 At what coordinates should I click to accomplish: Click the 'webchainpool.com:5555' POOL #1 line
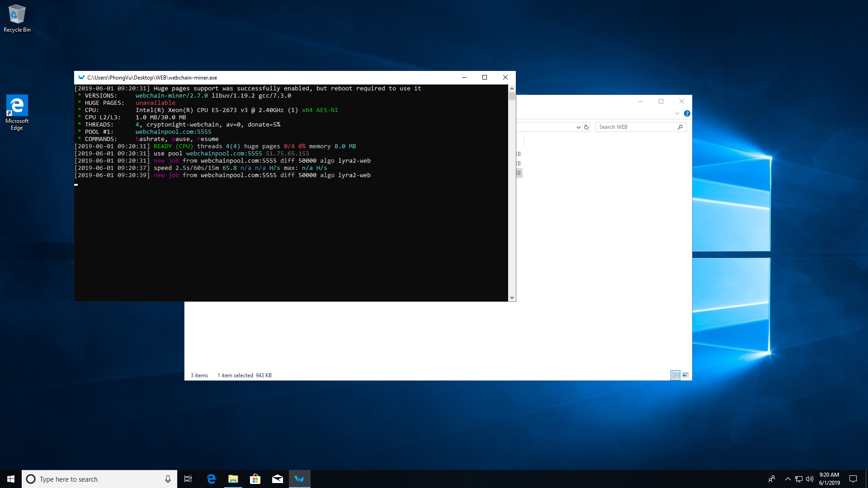click(x=174, y=132)
